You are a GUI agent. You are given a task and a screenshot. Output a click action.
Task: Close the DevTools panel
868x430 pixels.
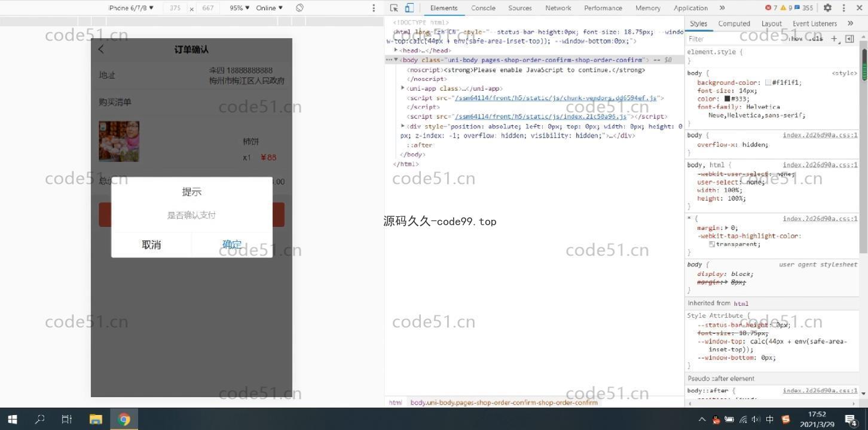[859, 8]
